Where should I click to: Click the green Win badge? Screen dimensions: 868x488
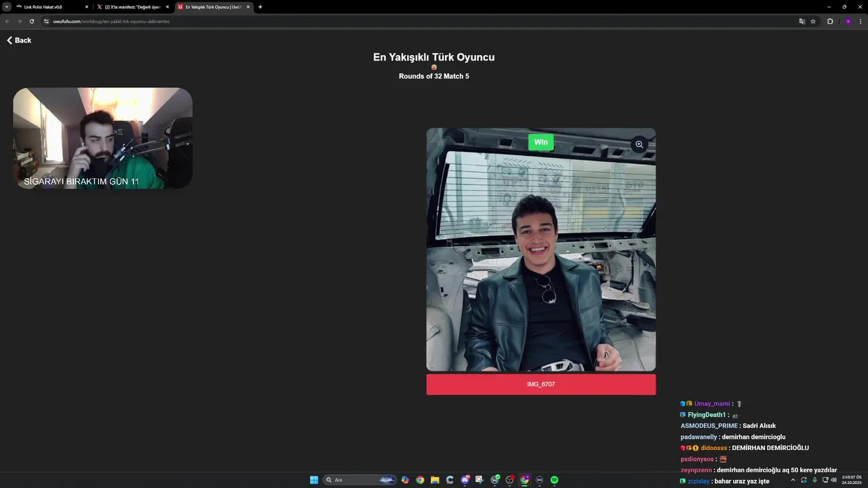point(540,142)
